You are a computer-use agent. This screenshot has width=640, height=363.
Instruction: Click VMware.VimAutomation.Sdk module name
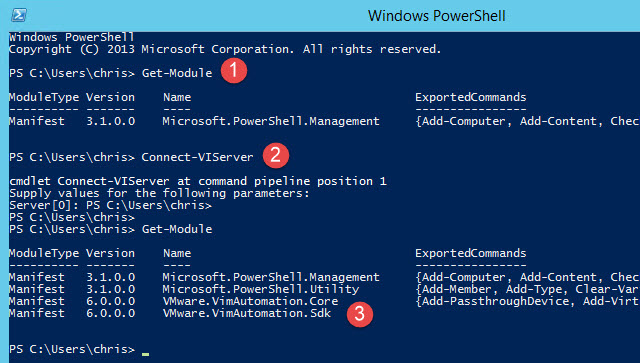(247, 313)
